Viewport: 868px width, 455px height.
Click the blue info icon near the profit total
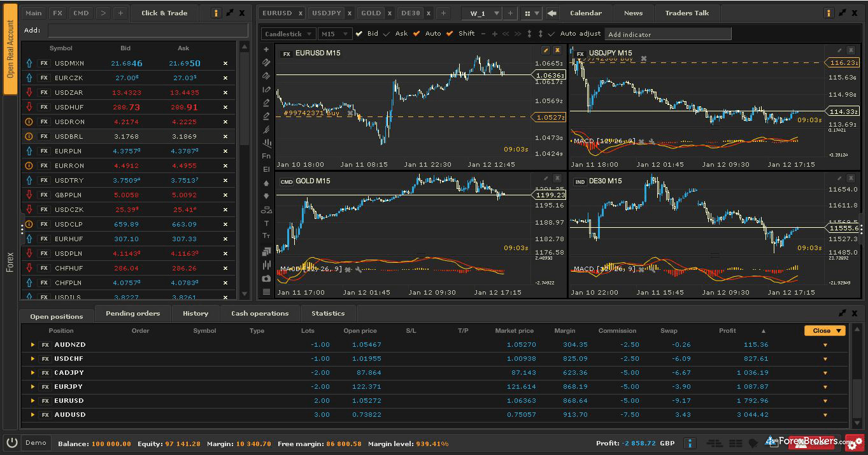point(690,443)
